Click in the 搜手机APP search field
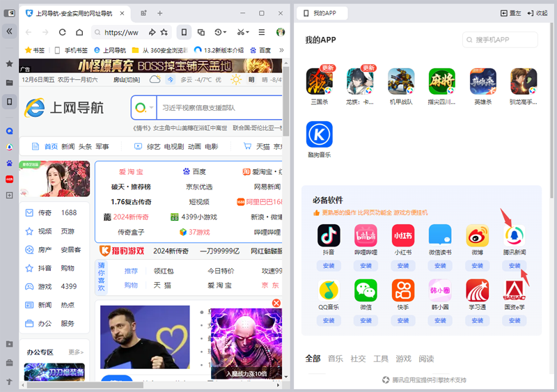Screen dimensions: 557x392 pos(500,40)
